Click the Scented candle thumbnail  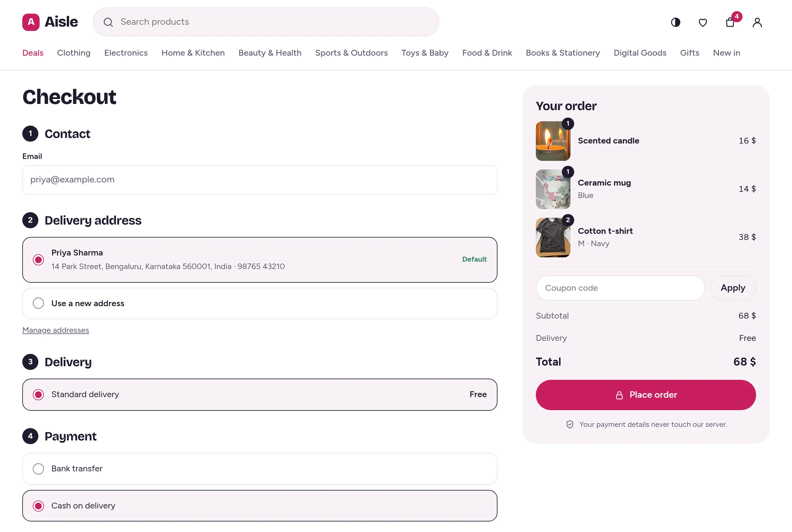[x=553, y=141]
